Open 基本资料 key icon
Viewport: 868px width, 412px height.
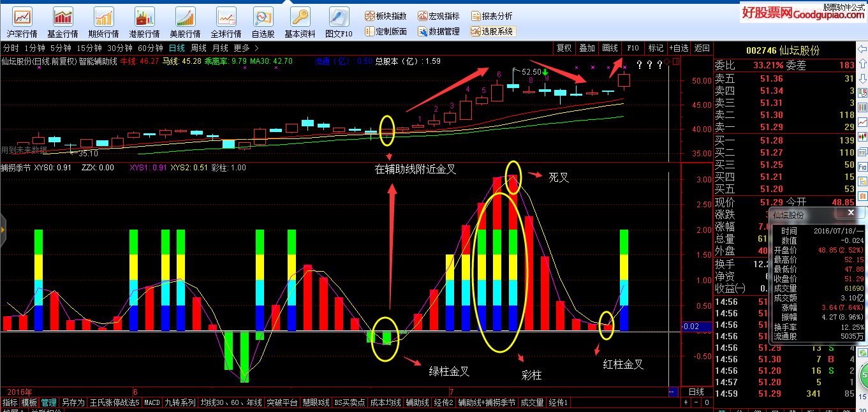pos(300,23)
